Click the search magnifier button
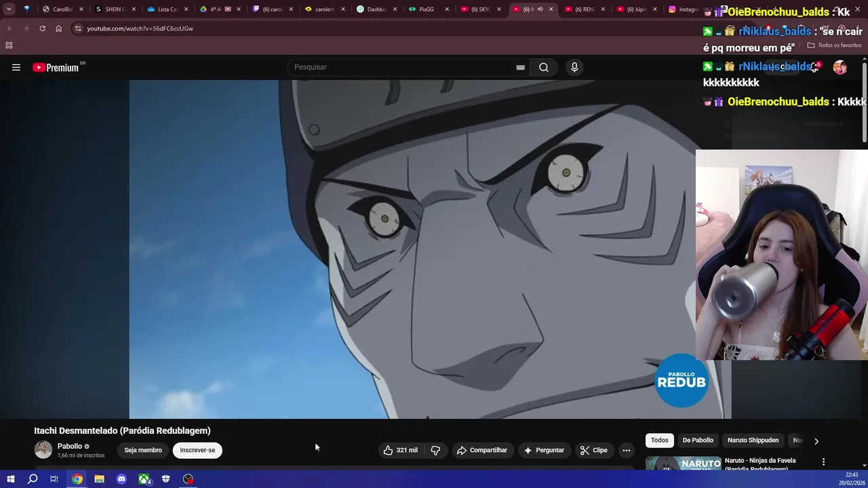The width and height of the screenshot is (868, 488). pos(544,67)
